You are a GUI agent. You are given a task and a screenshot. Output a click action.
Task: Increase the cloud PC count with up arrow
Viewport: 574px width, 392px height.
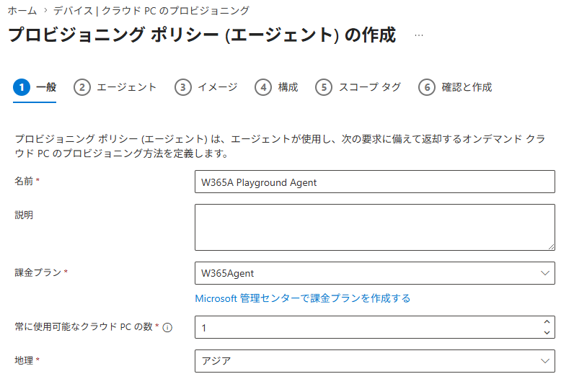point(547,322)
